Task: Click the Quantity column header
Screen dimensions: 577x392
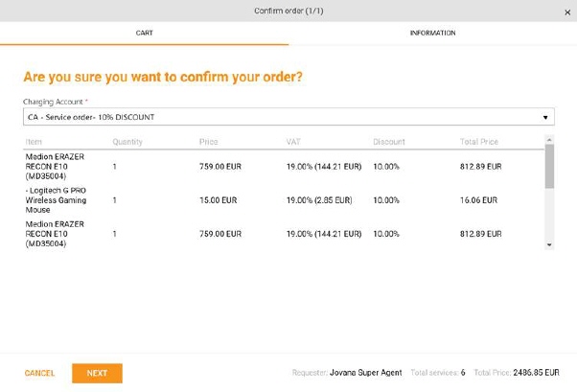Action: click(127, 142)
